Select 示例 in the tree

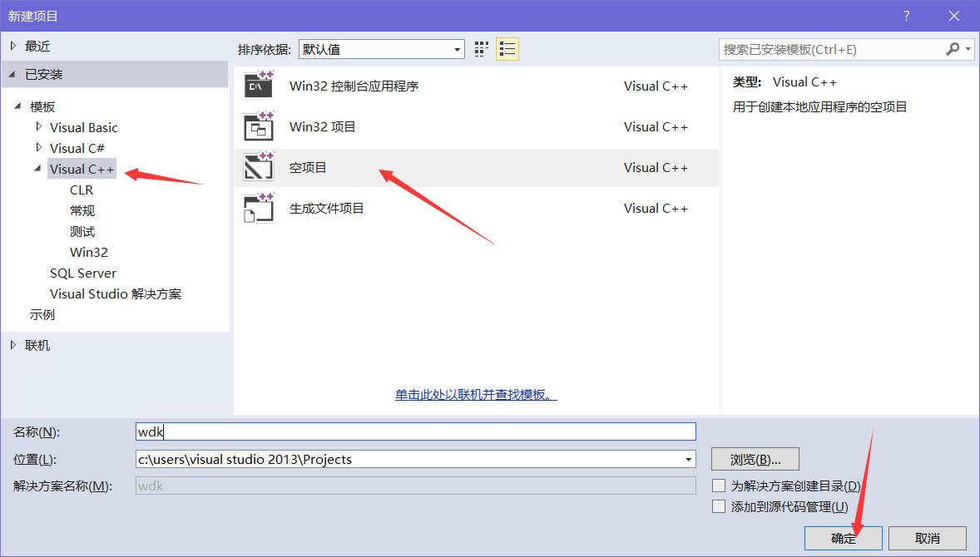point(42,315)
